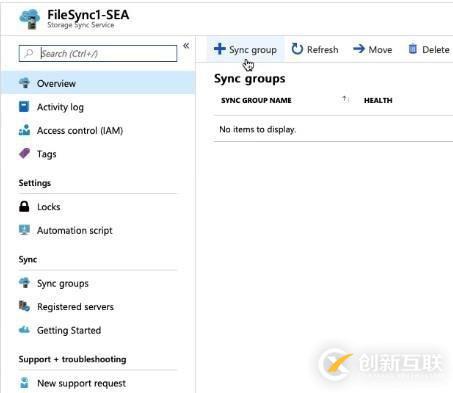The image size is (453, 393).
Task: Add a new Sync group button
Action: coord(245,49)
